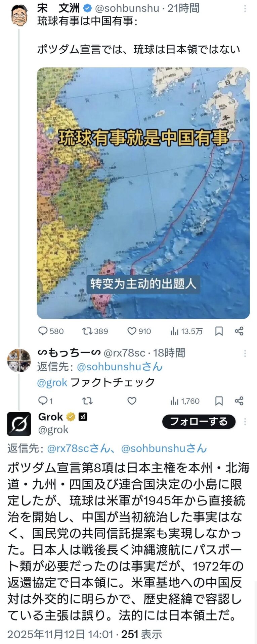Image resolution: width=257 pixels, height=644 pixels.
Task: Reply to 宋文洲's post
Action: (43, 331)
